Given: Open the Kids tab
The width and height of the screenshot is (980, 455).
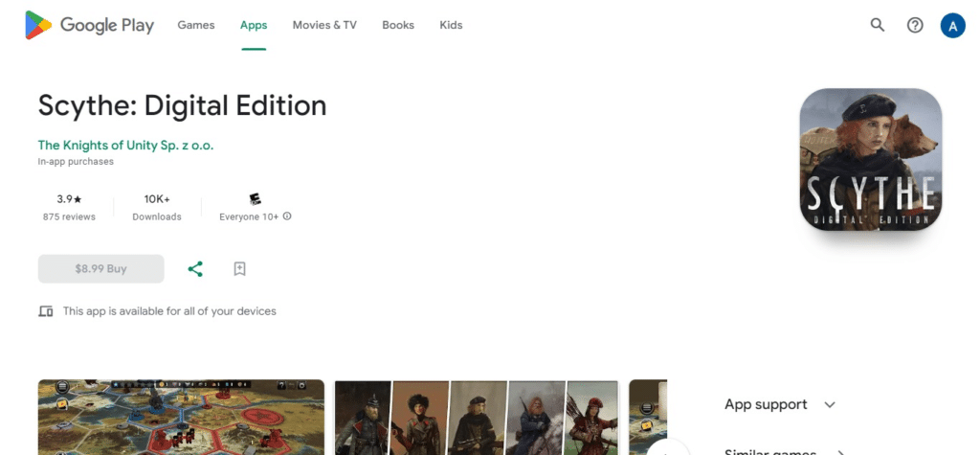Looking at the screenshot, I should (451, 25).
